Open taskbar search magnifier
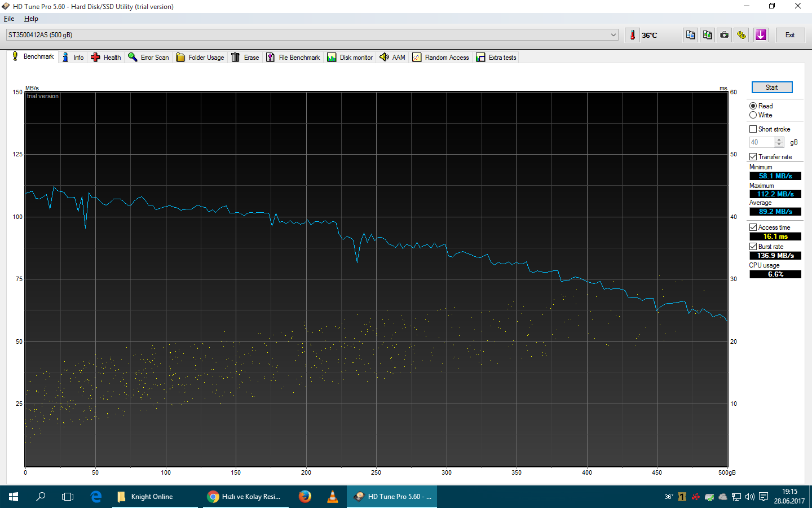Screen dimensions: 812x508 (41, 497)
